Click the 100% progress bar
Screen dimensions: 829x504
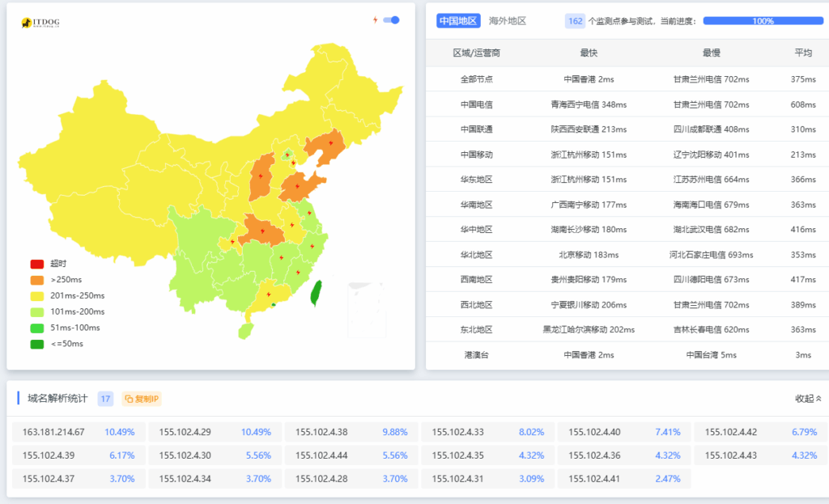[763, 21]
